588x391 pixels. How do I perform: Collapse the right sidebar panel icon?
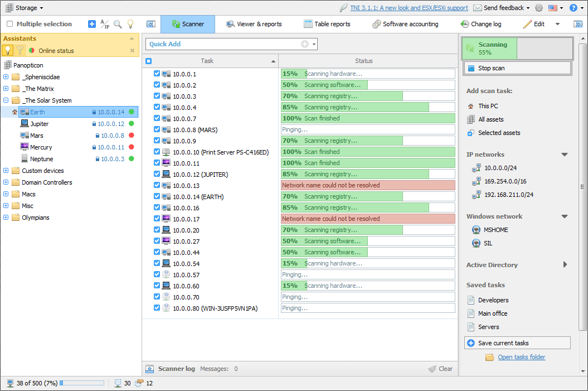pyautogui.click(x=578, y=24)
